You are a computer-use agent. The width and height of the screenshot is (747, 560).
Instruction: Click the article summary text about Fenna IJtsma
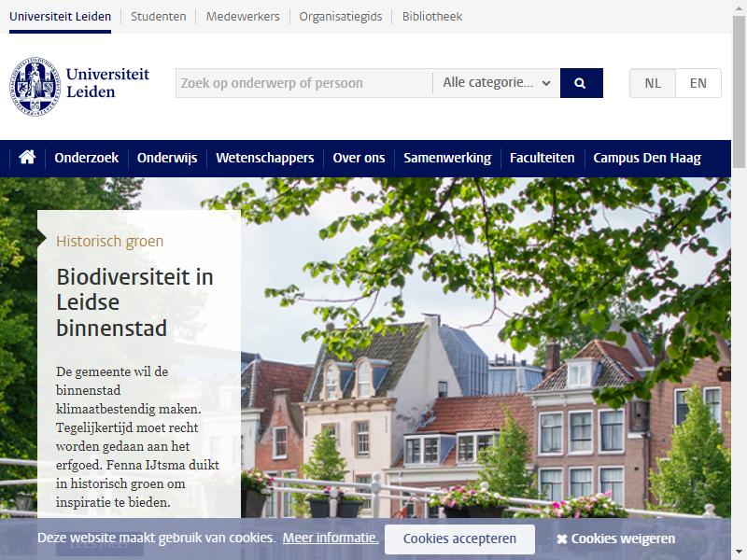[137, 437]
